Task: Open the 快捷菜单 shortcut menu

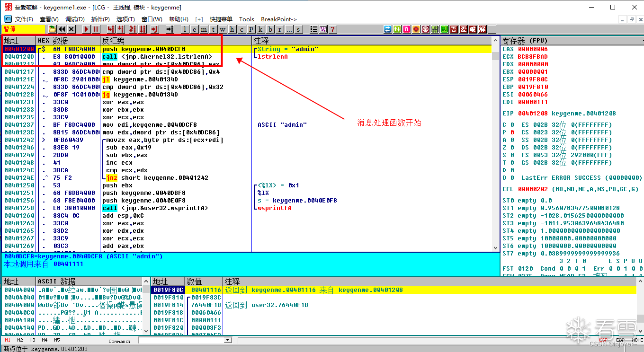Action: 221,19
